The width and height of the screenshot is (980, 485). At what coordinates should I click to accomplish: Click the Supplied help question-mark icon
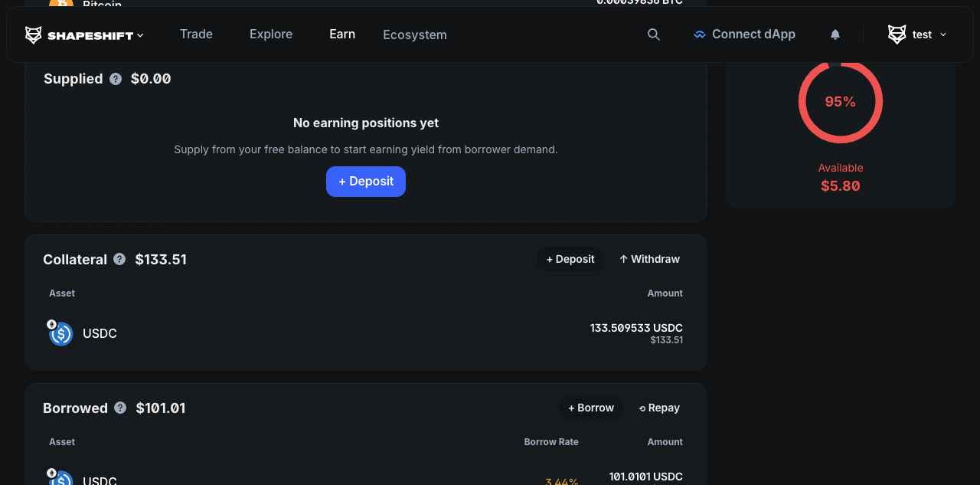tap(116, 79)
